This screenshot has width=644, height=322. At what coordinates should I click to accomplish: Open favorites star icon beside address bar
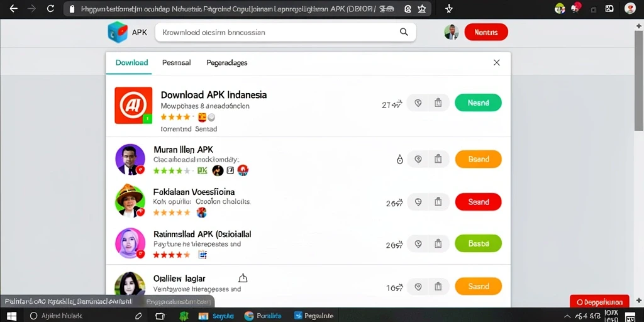coord(449,9)
